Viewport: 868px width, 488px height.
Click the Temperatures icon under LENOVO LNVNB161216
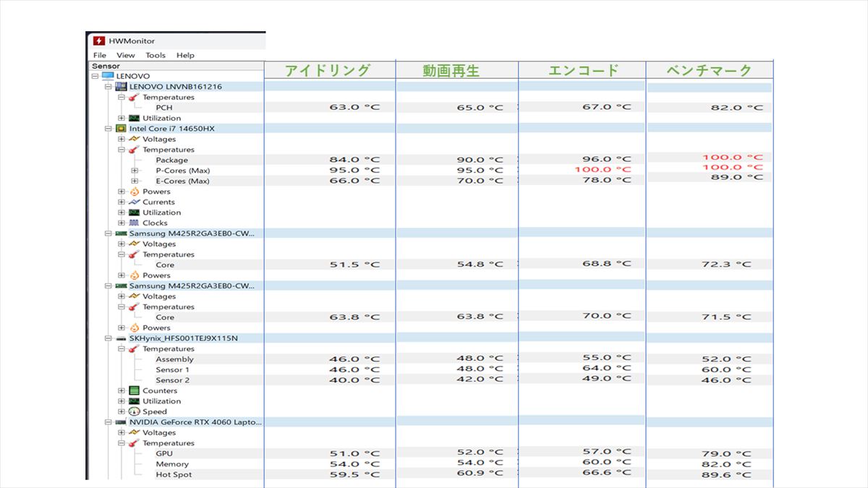tap(134, 97)
